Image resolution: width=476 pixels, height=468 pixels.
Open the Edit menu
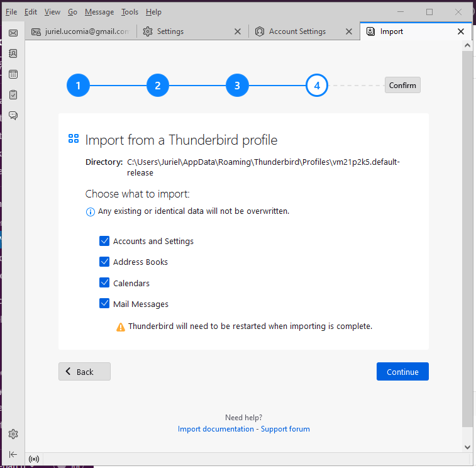(31, 12)
